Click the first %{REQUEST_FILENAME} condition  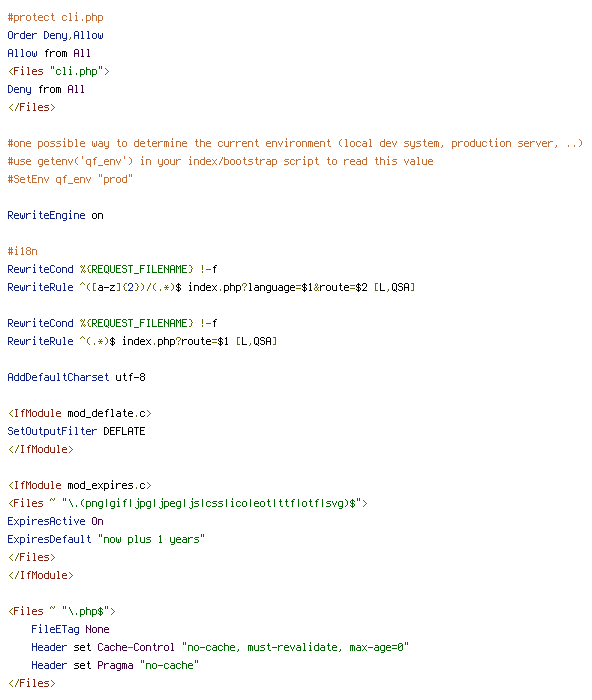pos(137,269)
